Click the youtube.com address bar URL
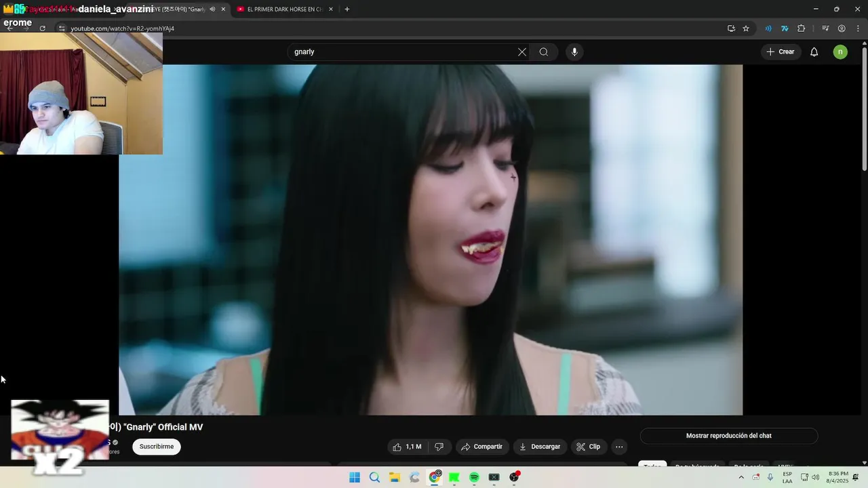 pyautogui.click(x=123, y=28)
